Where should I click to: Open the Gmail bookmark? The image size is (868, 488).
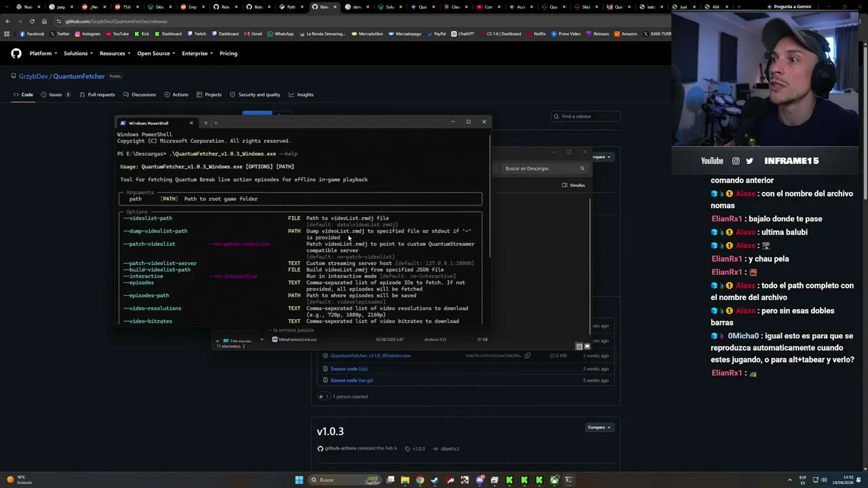pos(253,34)
